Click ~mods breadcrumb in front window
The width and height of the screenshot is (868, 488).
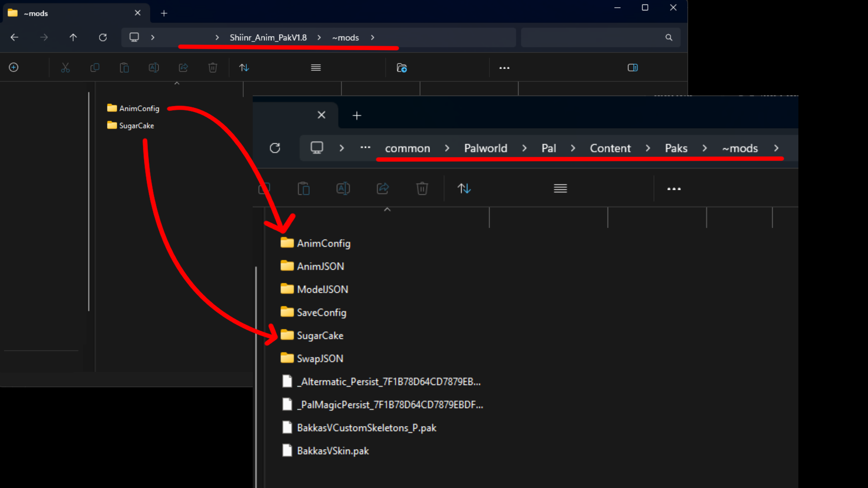click(740, 148)
